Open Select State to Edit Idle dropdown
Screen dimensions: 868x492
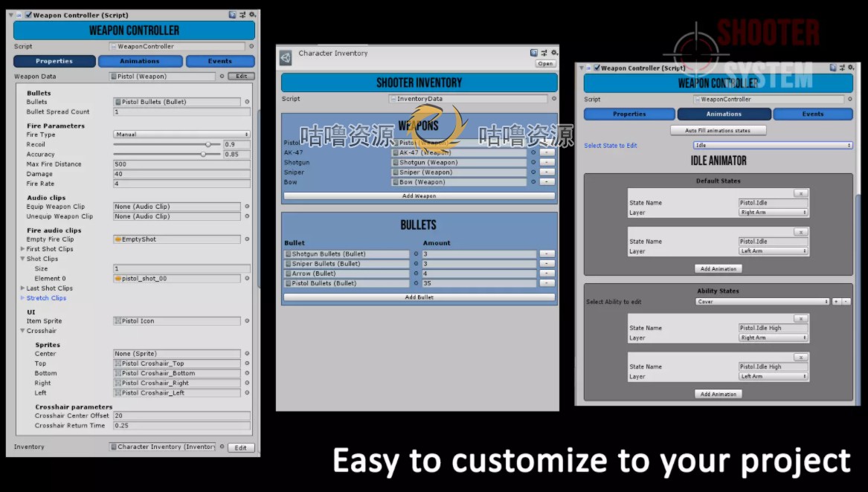click(773, 146)
